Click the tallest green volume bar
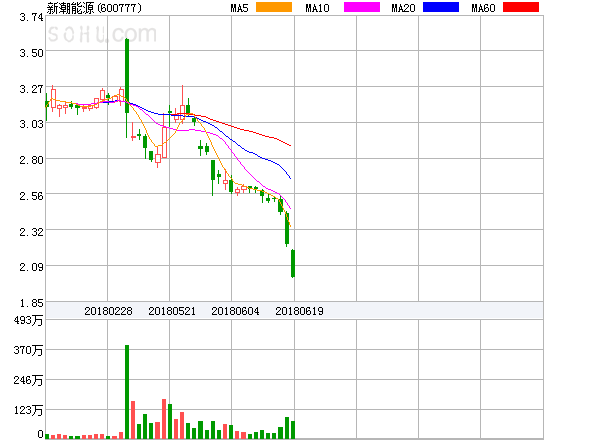 coord(127,392)
